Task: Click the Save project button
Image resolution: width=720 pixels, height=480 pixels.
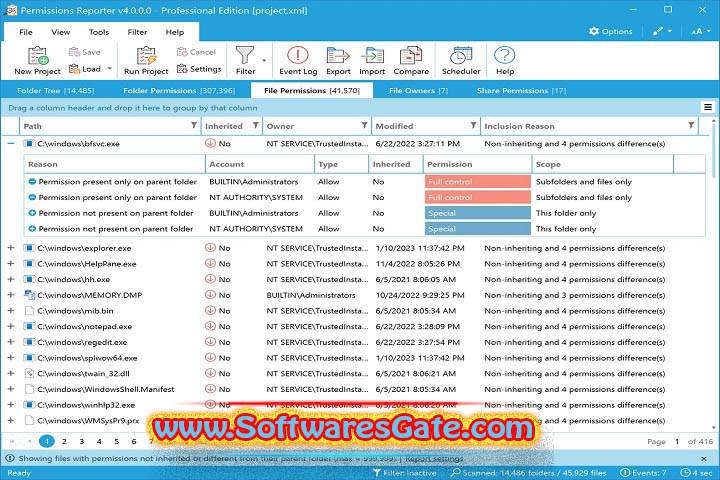Action: pos(84,52)
